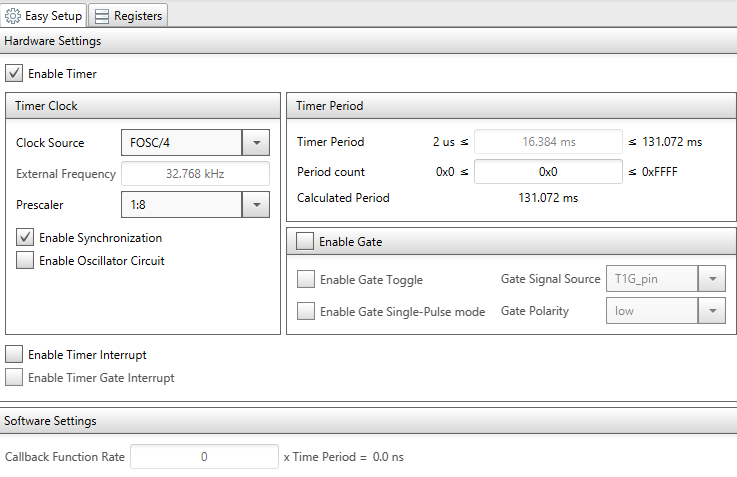The image size is (737, 477).
Task: Focus the Callback Function Rate field
Action: coord(204,457)
